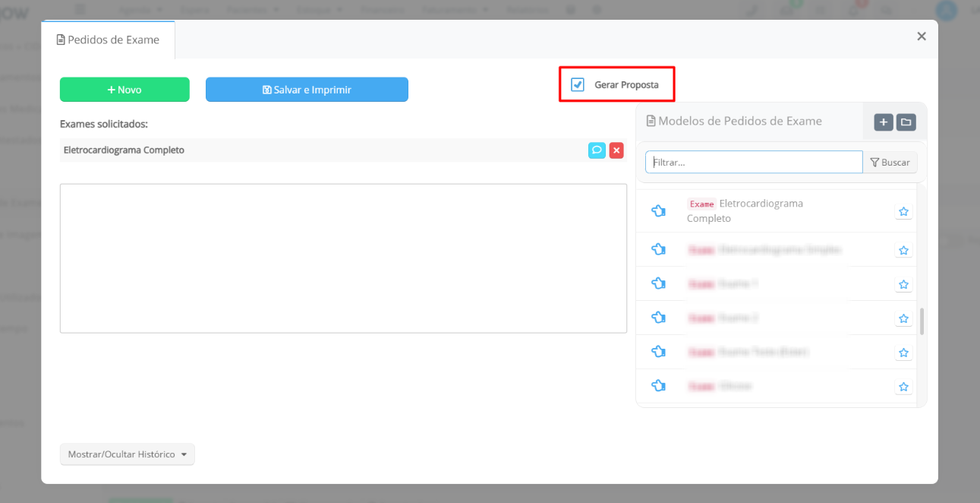Screen dimensions: 980x503
Task: Click hand icon for Eletrocardiograma Simples model
Action: pyautogui.click(x=658, y=249)
